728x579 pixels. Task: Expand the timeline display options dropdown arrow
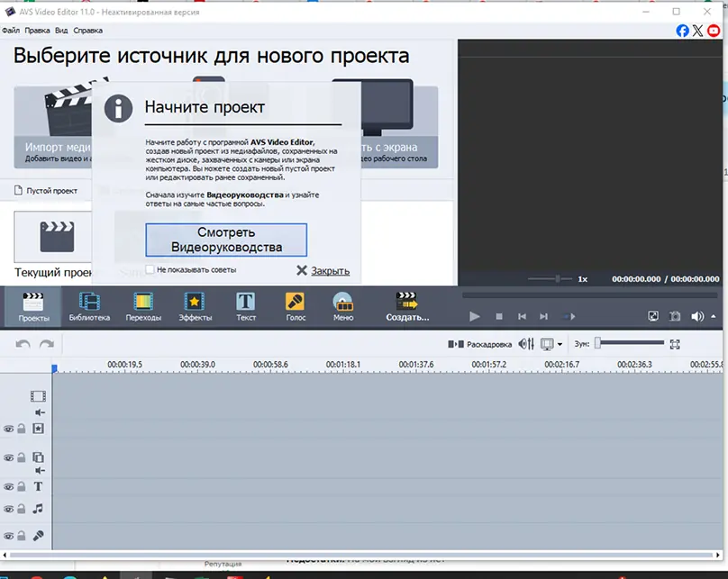[x=560, y=344]
